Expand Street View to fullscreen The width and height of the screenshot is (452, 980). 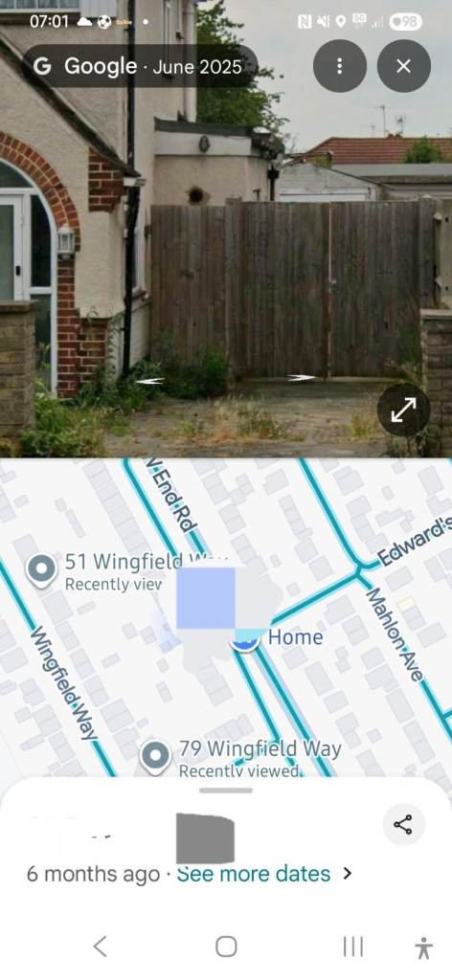coord(404,410)
